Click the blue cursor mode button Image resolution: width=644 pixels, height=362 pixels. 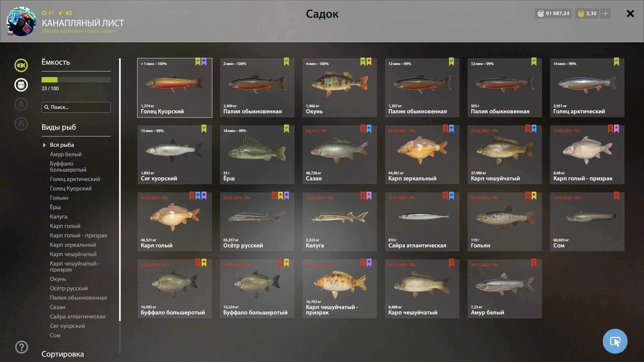(x=615, y=341)
